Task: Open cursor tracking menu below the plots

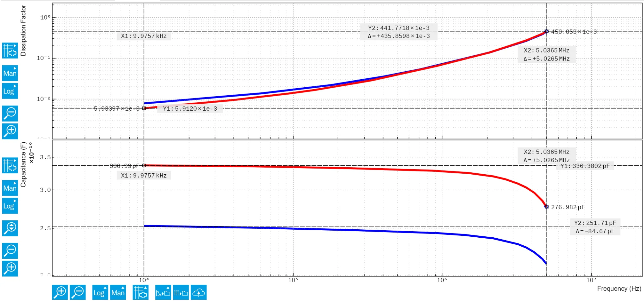Action: [x=141, y=292]
